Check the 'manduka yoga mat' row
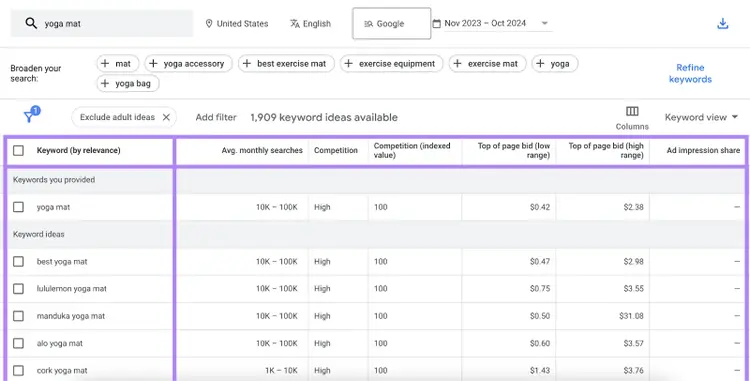Screen dimensions: 750x381 pos(18,316)
